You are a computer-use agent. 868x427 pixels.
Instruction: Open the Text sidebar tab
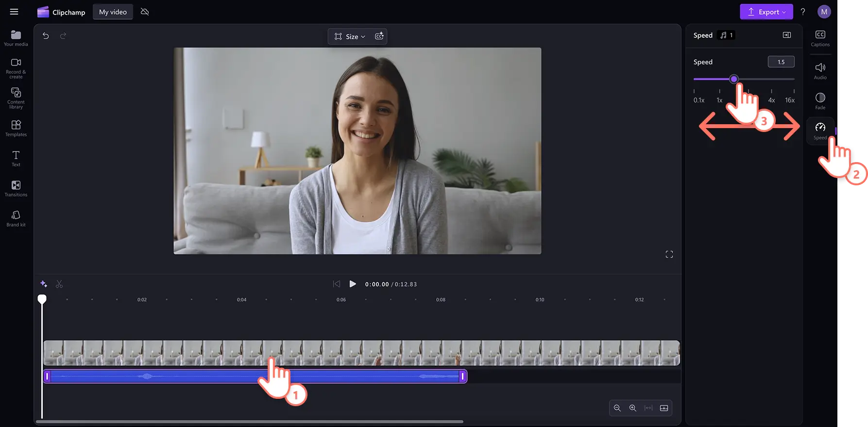16,158
